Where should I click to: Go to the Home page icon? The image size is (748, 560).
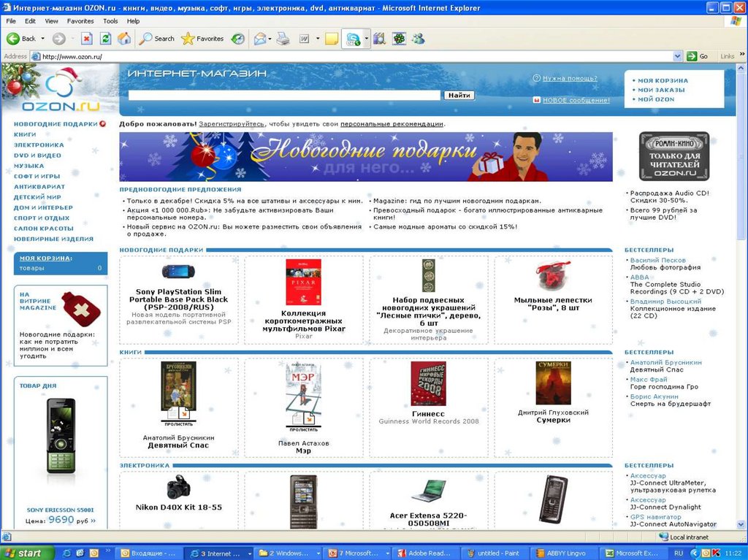[x=124, y=39]
